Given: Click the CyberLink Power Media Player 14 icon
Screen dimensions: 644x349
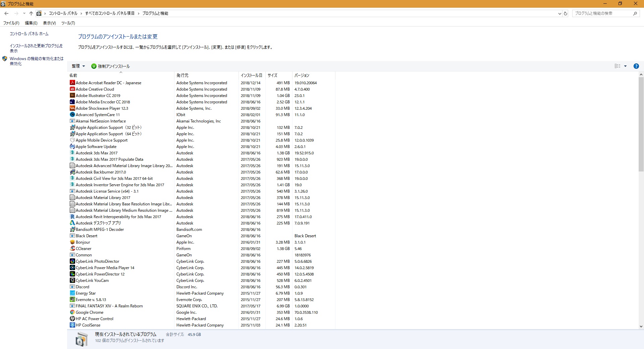Looking at the screenshot, I should (x=72, y=267).
